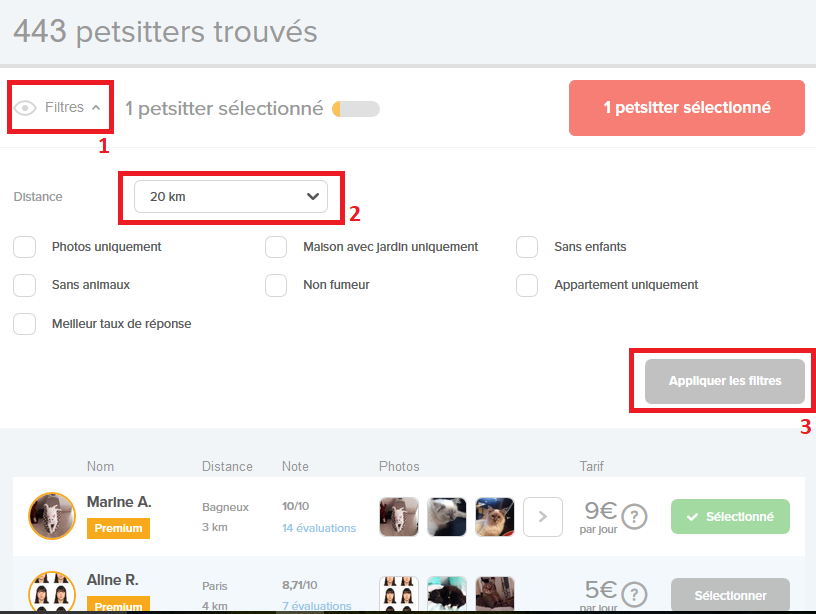Screen dimensions: 816x614
Task: Open the Distance 20 km dropdown
Action: [231, 197]
